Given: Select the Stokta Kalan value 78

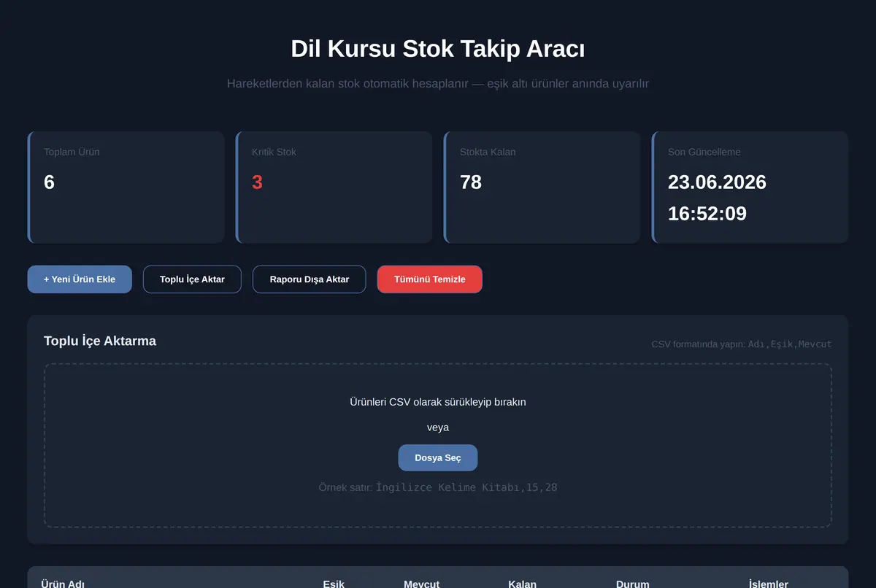Looking at the screenshot, I should 471,182.
